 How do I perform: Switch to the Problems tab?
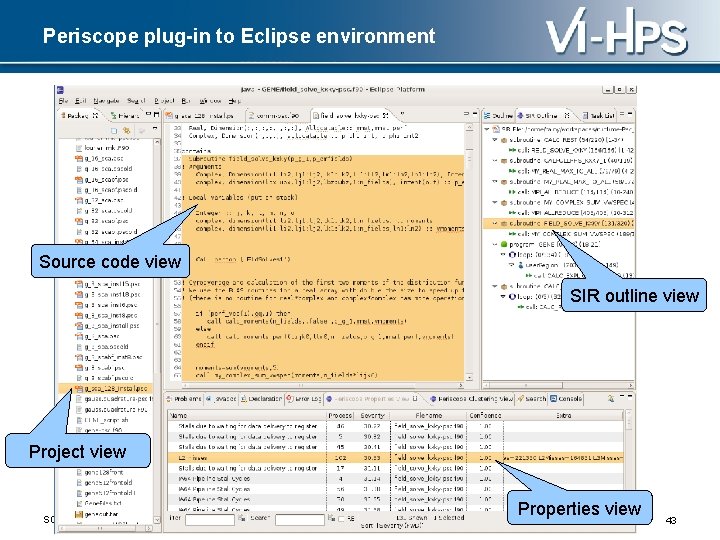(184, 399)
